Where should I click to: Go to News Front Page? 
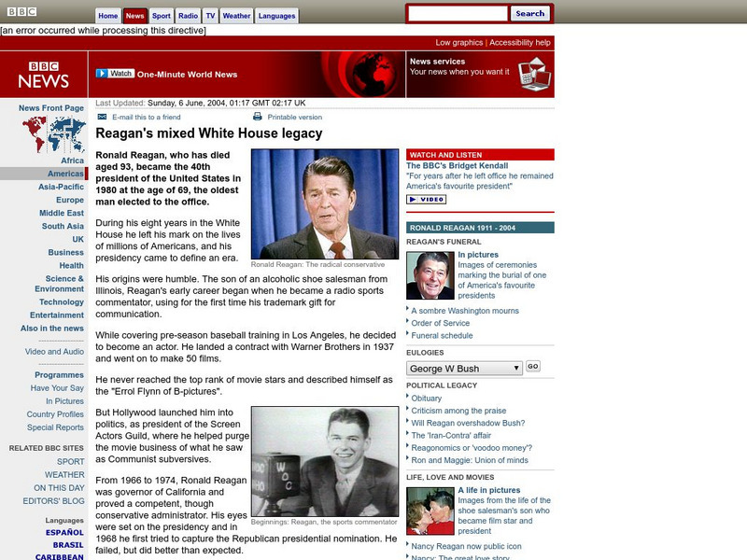51,108
